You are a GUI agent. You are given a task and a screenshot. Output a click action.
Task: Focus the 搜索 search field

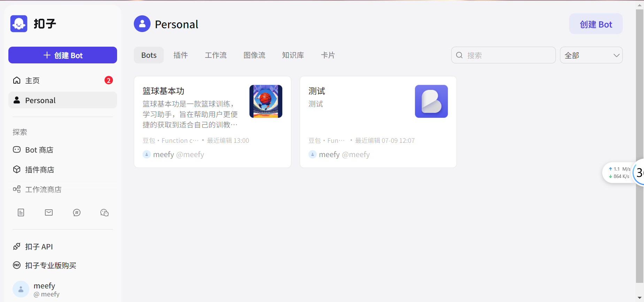[503, 55]
